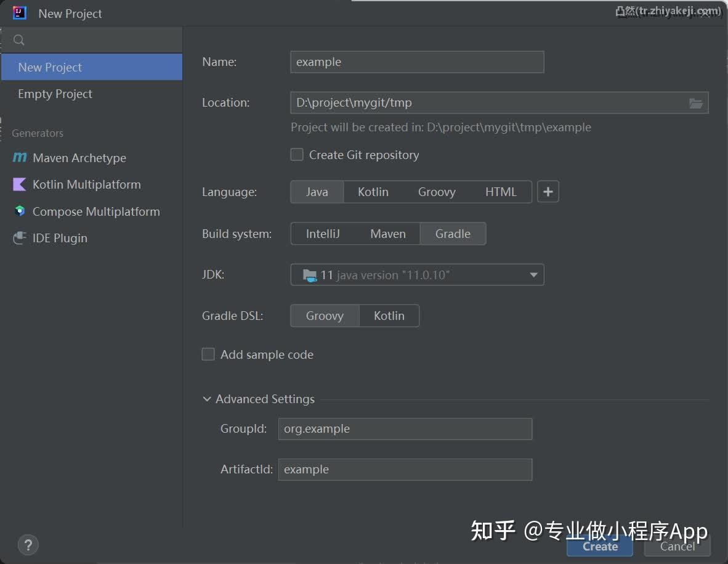
Task: Click the Cancel button
Action: tap(677, 546)
